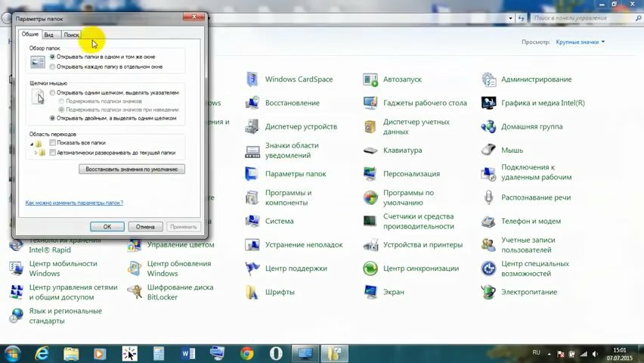Open Диспетчер устройств icon

(252, 126)
